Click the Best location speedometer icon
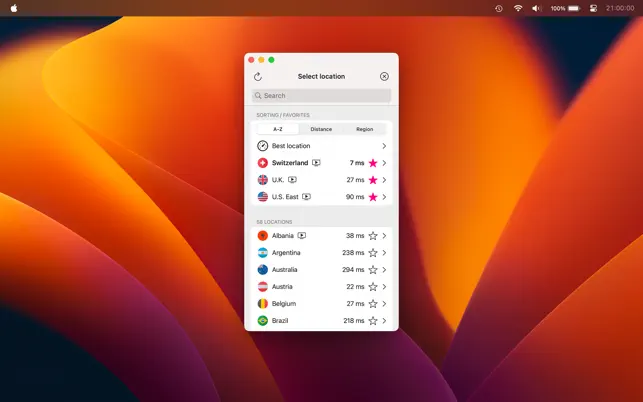This screenshot has height=402, width=643. pos(262,146)
